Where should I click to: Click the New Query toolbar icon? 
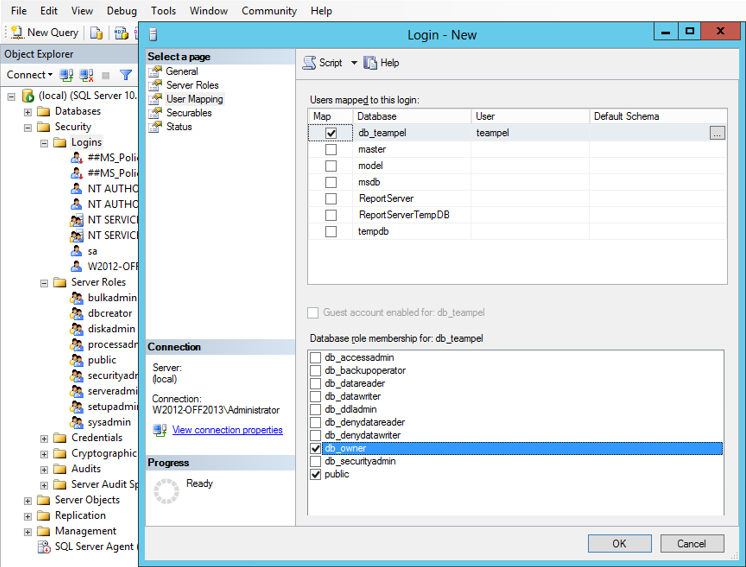pos(16,32)
